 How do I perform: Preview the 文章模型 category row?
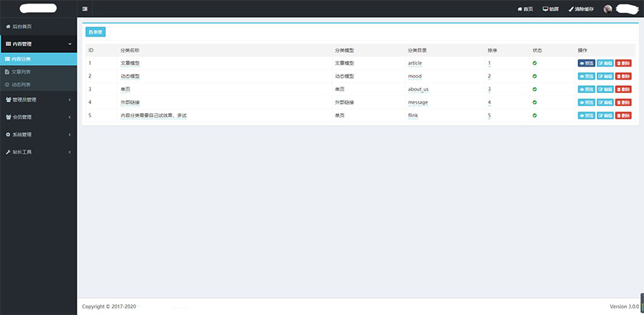(x=586, y=64)
